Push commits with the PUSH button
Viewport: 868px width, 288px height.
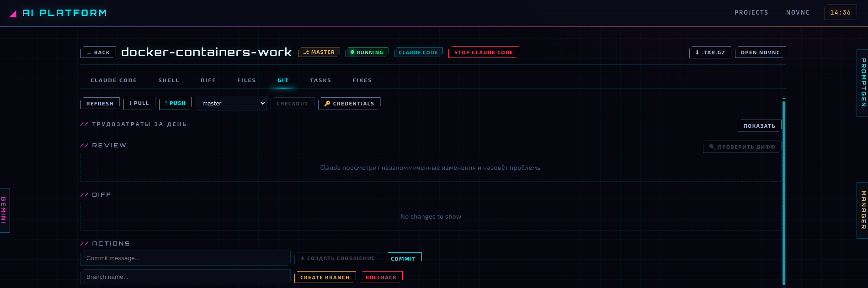[176, 103]
